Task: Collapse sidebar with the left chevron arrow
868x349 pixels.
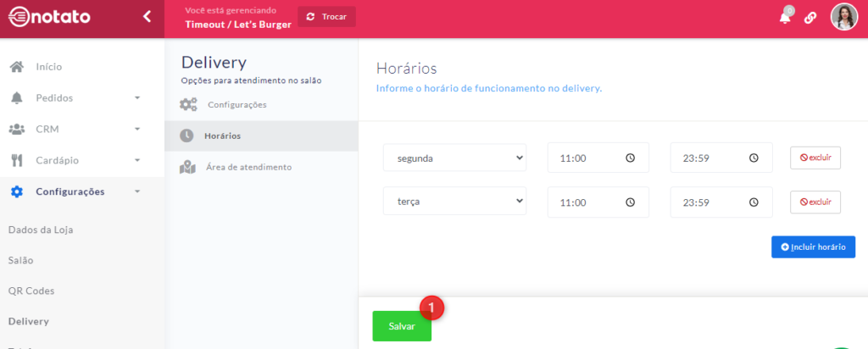Action: click(147, 16)
